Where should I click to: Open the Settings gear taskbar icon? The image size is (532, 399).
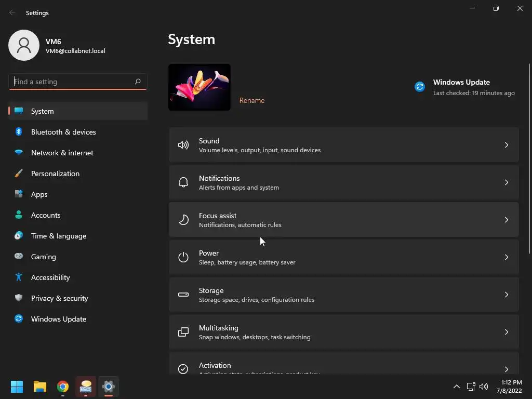[109, 387]
